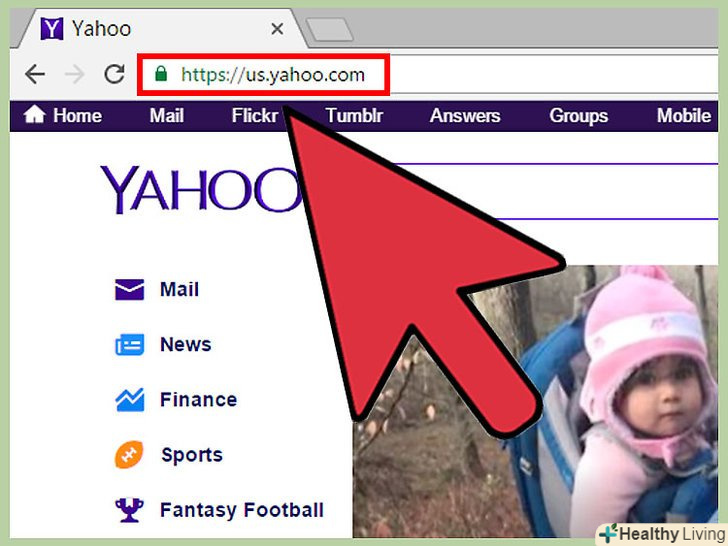The width and height of the screenshot is (728, 546).
Task: Open Home in the purple navigation bar
Action: [77, 116]
